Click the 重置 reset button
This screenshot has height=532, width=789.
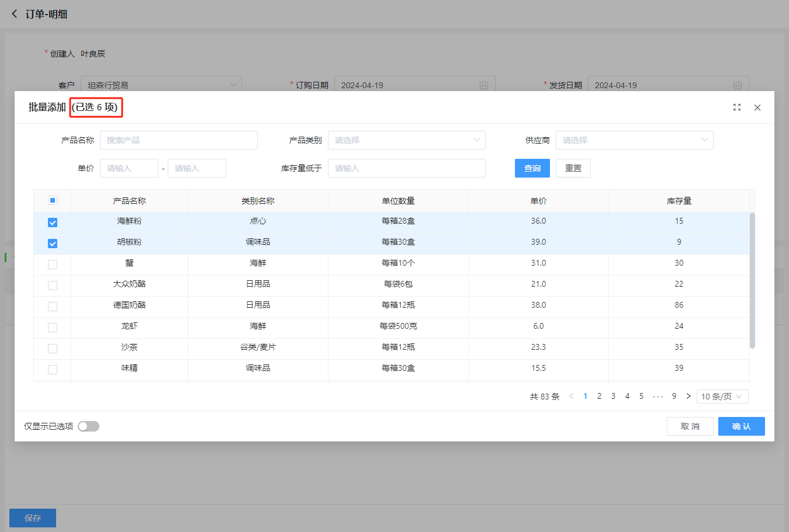(x=573, y=168)
